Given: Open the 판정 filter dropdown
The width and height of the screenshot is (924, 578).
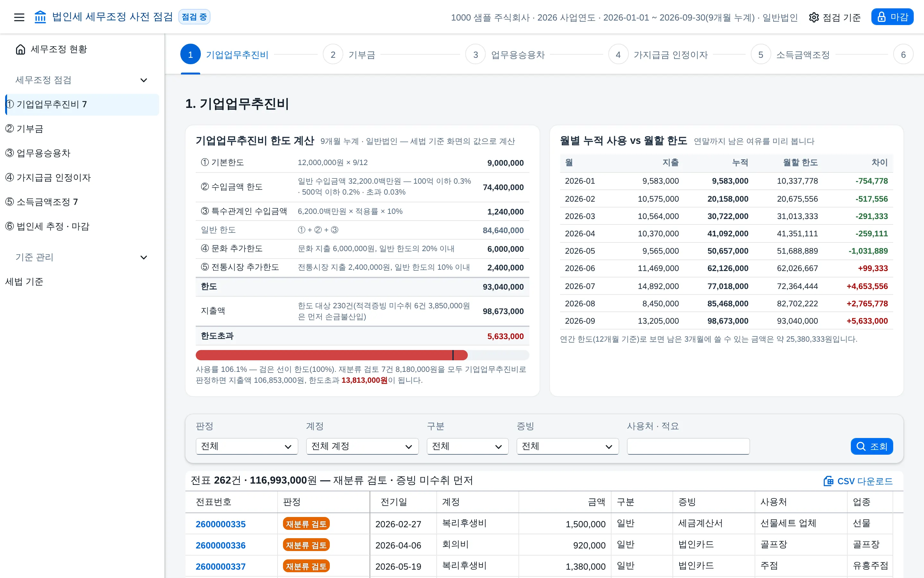Looking at the screenshot, I should (x=247, y=446).
